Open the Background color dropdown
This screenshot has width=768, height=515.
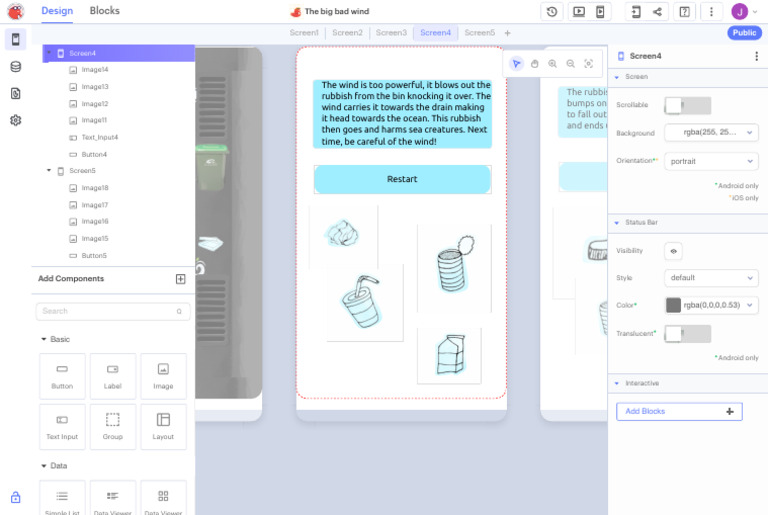click(711, 132)
